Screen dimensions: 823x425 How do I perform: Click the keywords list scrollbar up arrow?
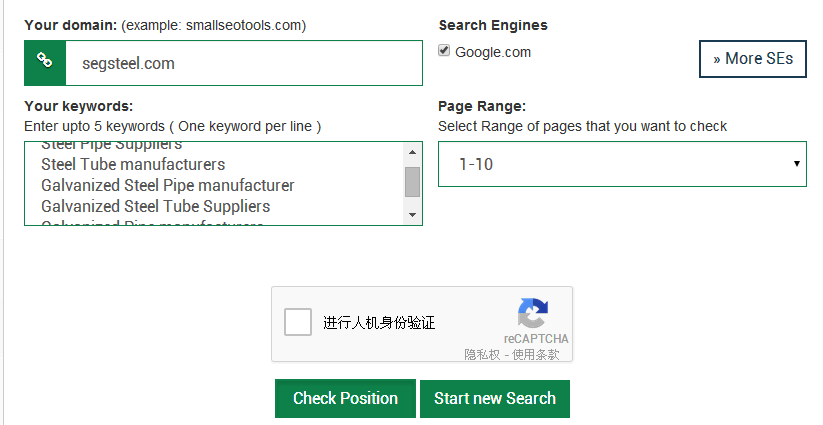point(412,152)
